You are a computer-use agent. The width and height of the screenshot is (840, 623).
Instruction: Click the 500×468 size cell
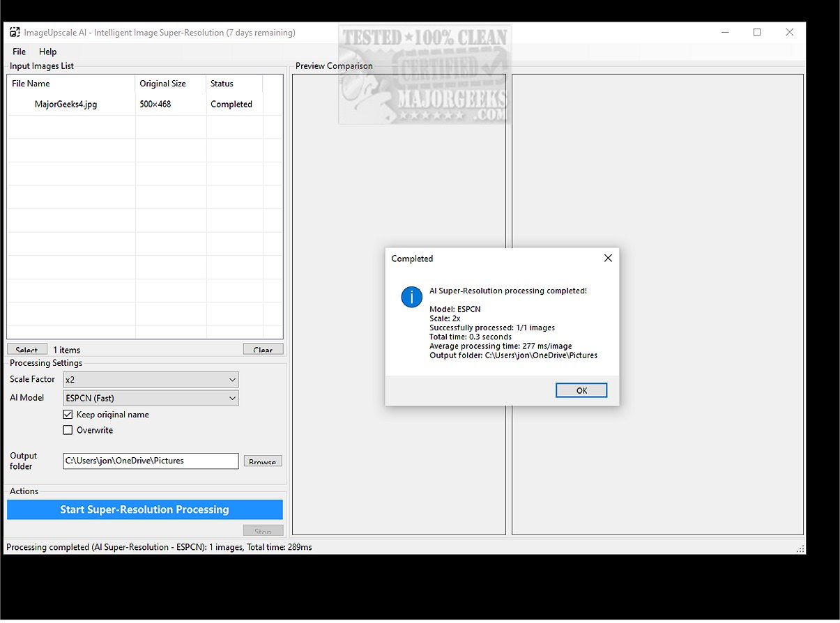[155, 104]
